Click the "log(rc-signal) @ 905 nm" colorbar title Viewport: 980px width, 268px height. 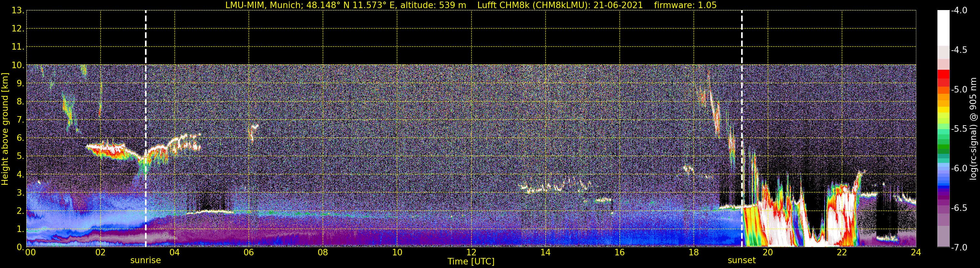[973, 129]
